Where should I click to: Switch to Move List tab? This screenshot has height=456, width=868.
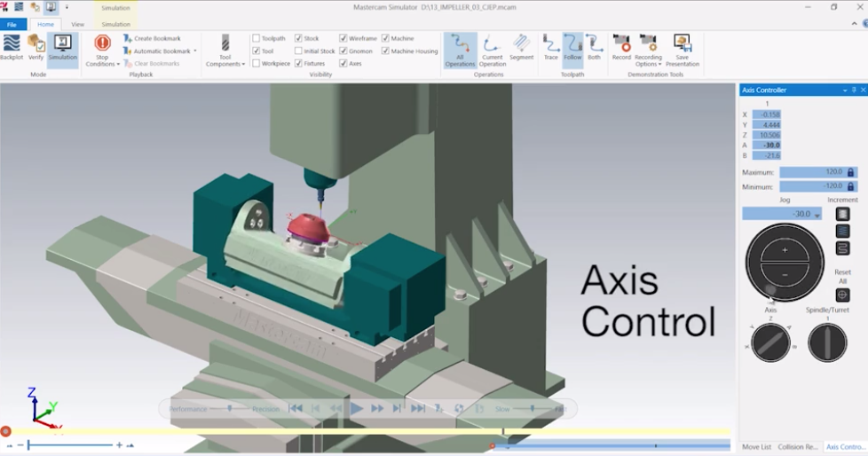click(x=756, y=446)
